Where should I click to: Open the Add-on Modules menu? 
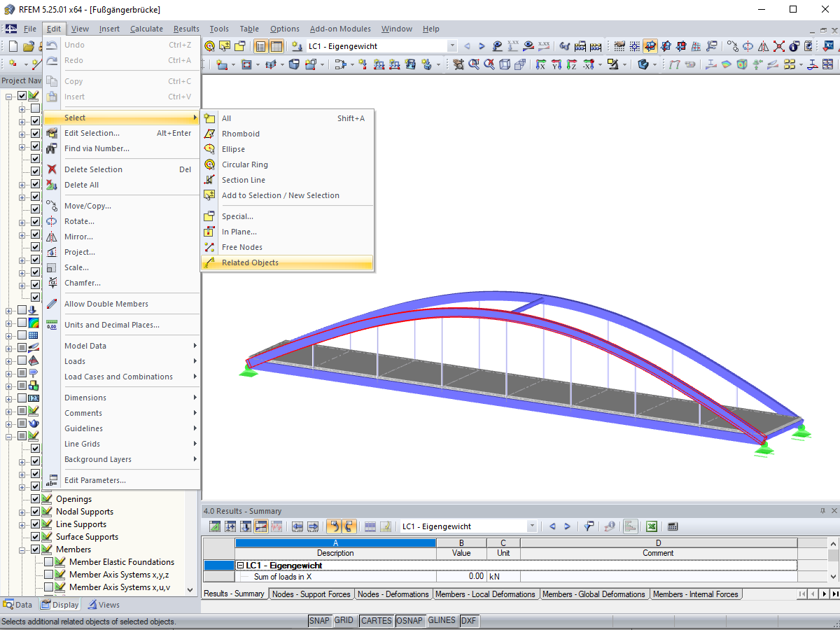(x=339, y=29)
